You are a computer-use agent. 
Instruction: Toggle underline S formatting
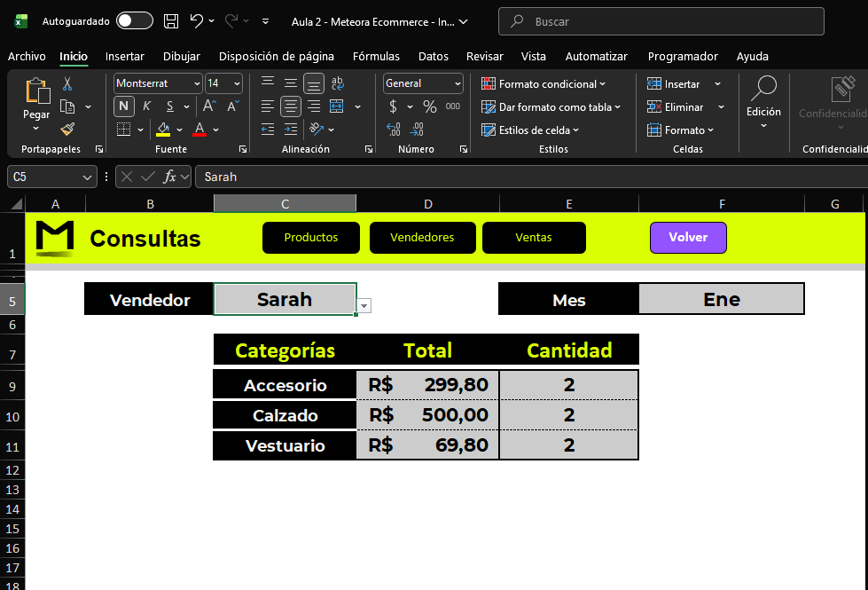click(170, 106)
